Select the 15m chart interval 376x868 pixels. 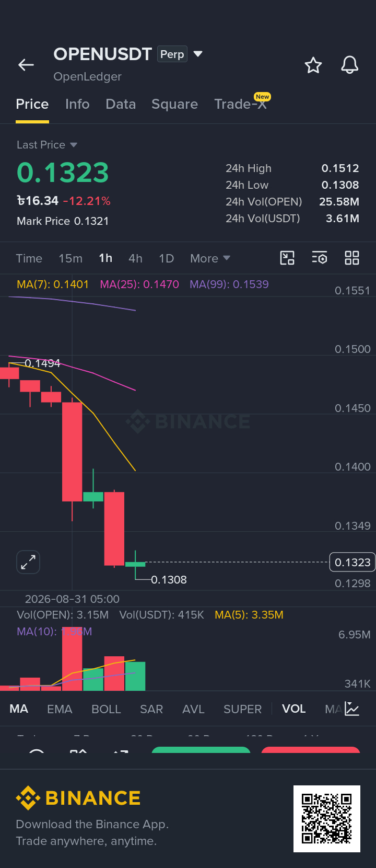[x=70, y=258]
